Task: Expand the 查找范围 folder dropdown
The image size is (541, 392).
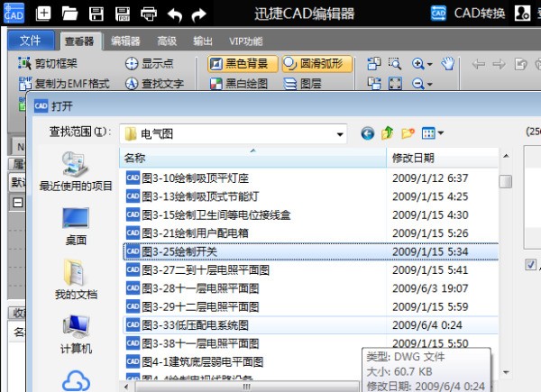Action: coord(340,134)
